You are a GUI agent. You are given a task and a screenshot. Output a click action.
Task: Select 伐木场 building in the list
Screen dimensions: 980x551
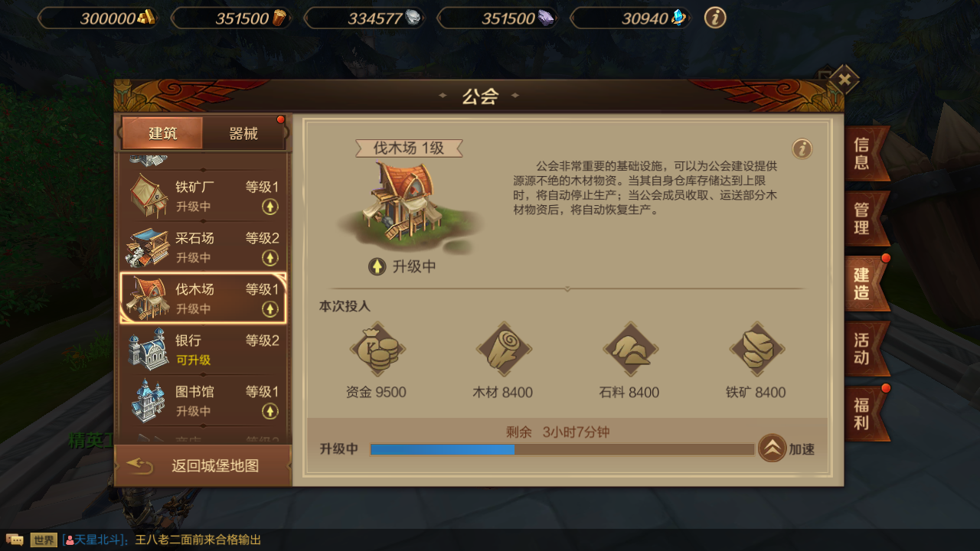pos(203,298)
